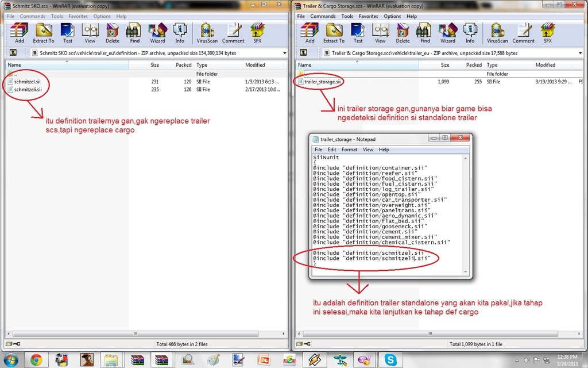Click Delete icon in right WinRAR window
Viewport: 588px width, 368px height.
(x=403, y=33)
